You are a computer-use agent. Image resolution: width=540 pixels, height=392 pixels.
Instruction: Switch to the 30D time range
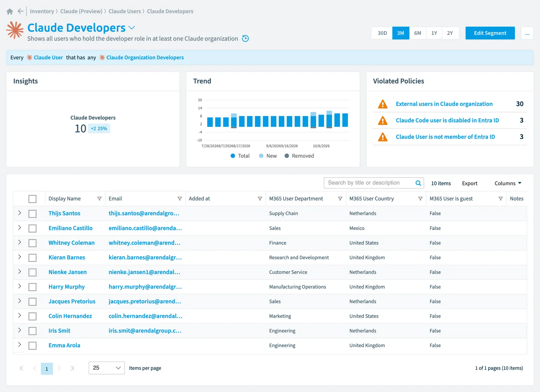pyautogui.click(x=382, y=33)
